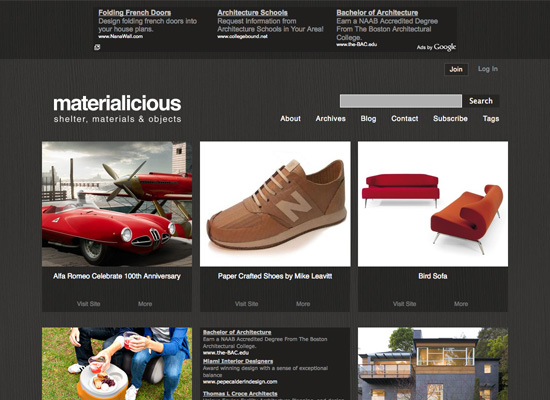This screenshot has height=400, width=550.
Task: Open the Architecture Schools ad link
Action: click(252, 13)
